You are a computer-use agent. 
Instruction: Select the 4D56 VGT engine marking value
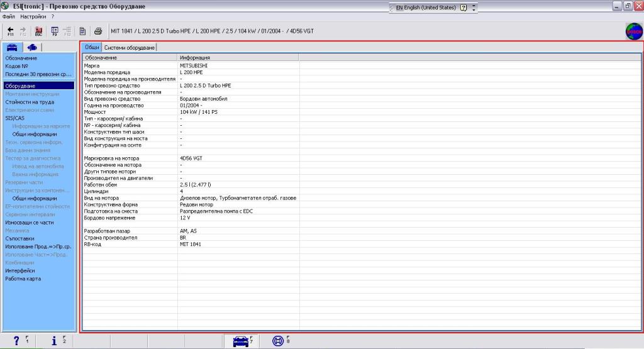(191, 158)
